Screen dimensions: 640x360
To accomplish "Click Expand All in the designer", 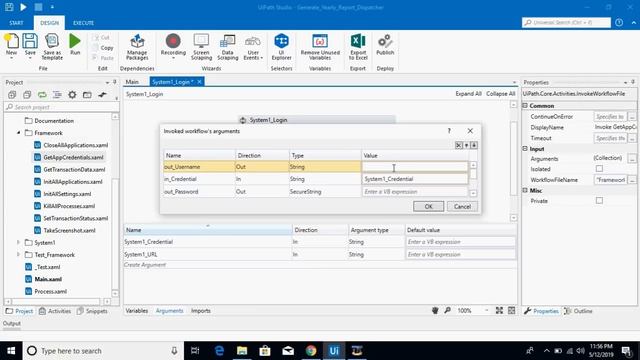I will click(x=468, y=94).
